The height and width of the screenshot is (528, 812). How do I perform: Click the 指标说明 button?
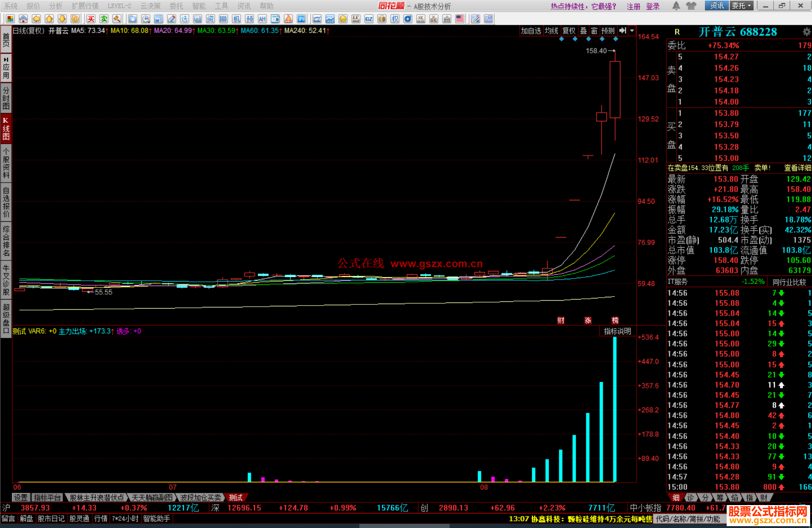point(617,331)
